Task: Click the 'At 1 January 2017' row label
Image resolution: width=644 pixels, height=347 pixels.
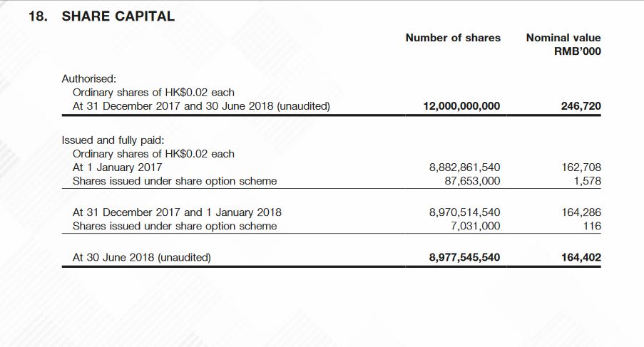Action: (x=117, y=167)
